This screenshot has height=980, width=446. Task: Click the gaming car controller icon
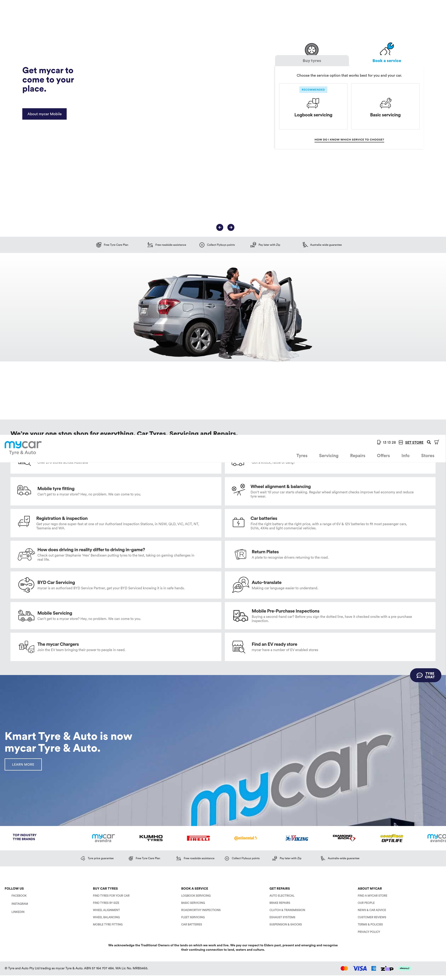tap(26, 554)
